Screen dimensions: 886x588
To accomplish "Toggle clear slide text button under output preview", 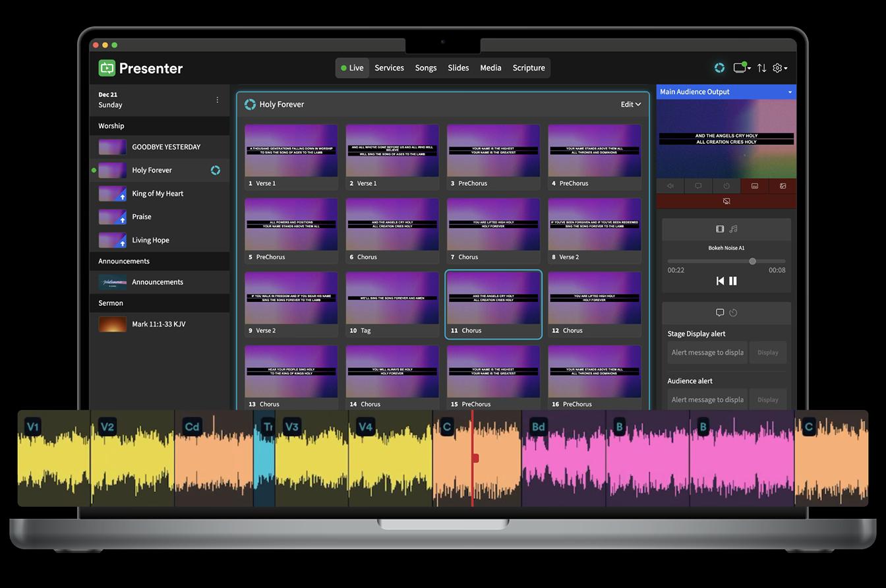I will (x=754, y=186).
